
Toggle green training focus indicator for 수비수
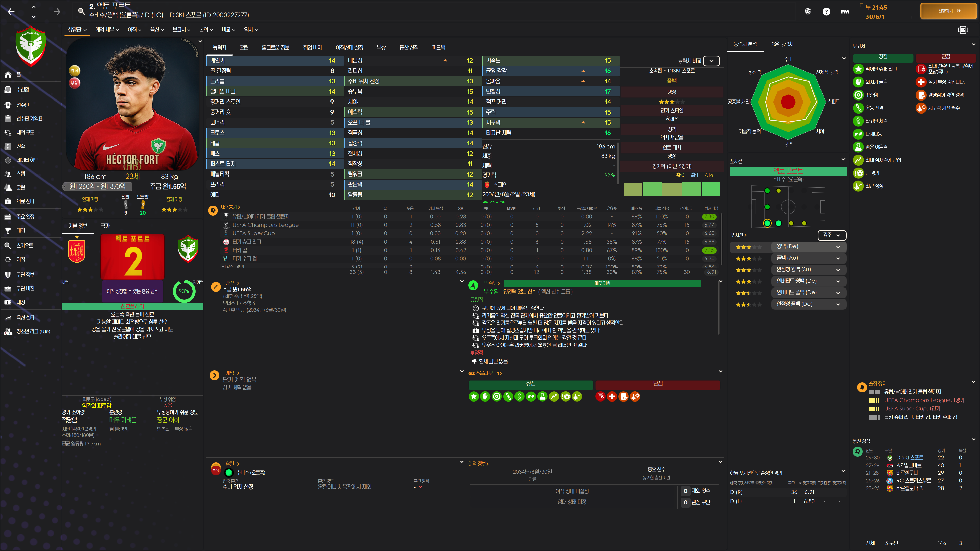(229, 473)
